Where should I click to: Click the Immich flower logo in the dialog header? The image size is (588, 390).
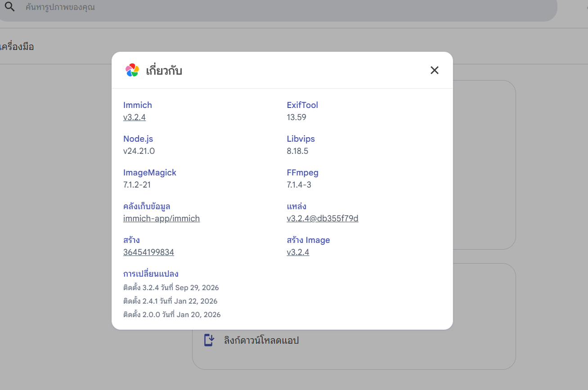point(132,70)
